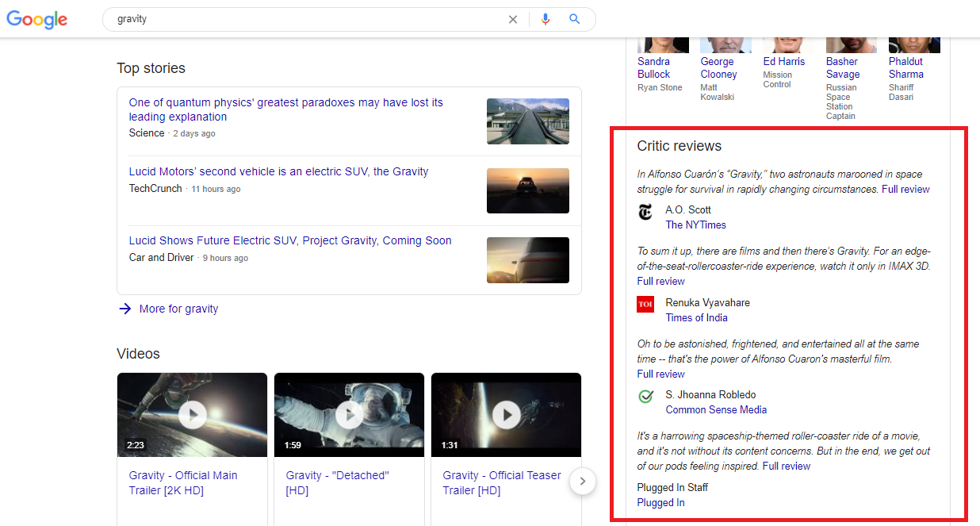Click the Common Sense Media checkmark icon
This screenshot has height=526, width=980.
645,397
